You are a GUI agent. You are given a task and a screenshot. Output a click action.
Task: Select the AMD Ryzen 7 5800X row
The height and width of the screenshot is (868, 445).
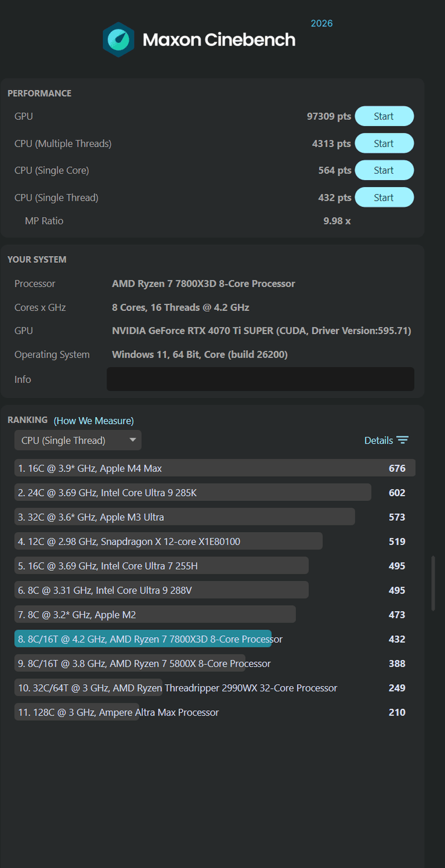215,663
